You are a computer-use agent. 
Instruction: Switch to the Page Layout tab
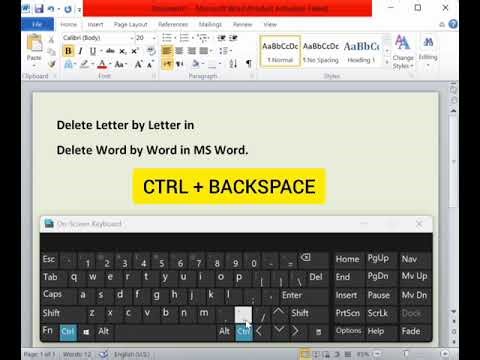coord(130,25)
